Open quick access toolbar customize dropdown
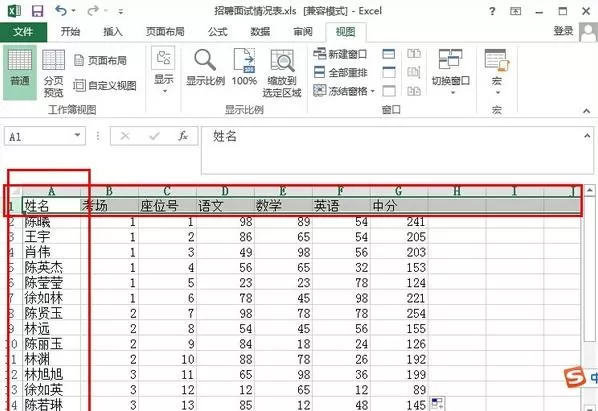Image resolution: width=598 pixels, height=411 pixels. tap(121, 12)
